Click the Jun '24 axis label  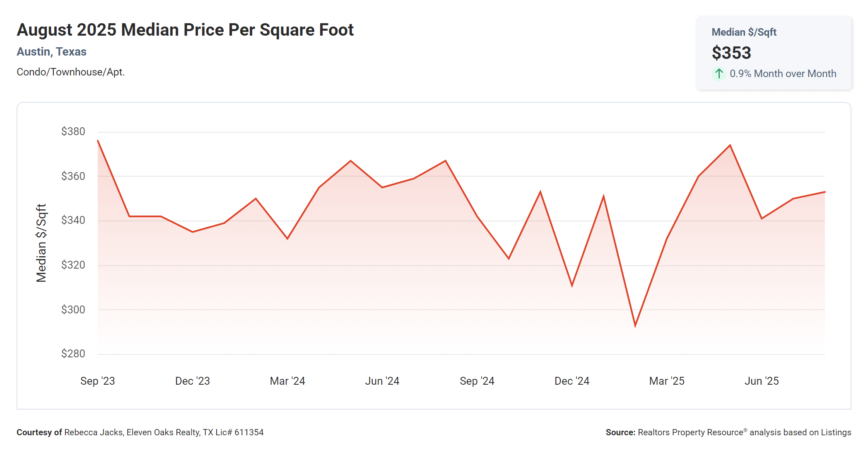pyautogui.click(x=382, y=381)
